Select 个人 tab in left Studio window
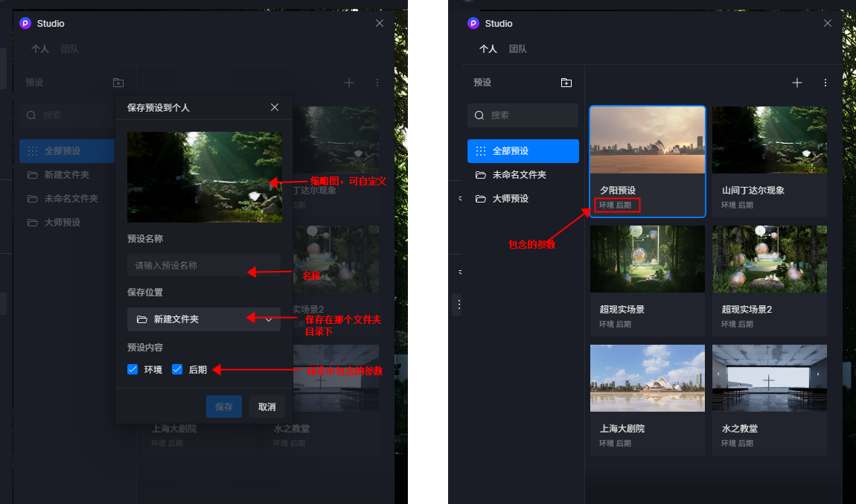 coord(40,49)
